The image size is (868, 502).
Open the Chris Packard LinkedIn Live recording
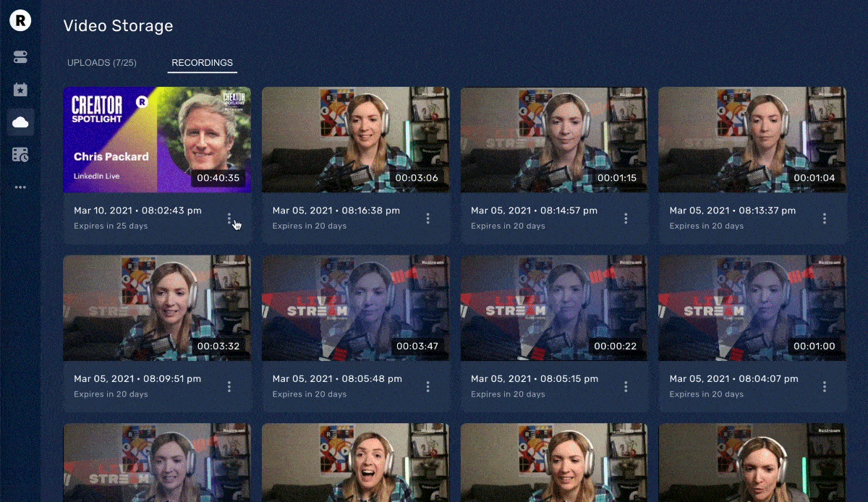point(157,140)
